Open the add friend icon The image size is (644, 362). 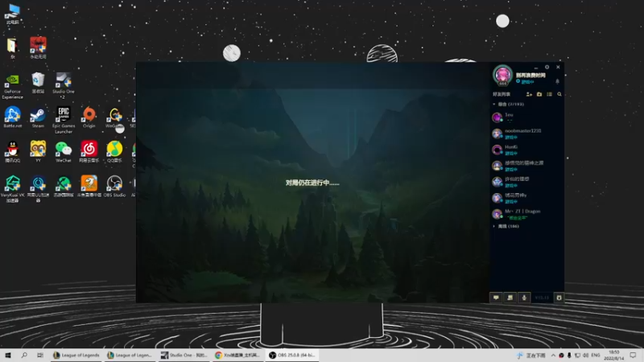[529, 94]
